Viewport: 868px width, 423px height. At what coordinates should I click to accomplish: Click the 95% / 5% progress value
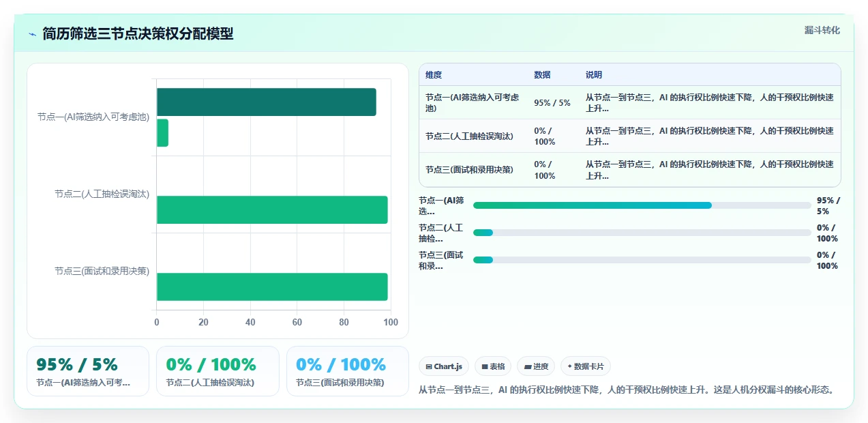click(828, 205)
